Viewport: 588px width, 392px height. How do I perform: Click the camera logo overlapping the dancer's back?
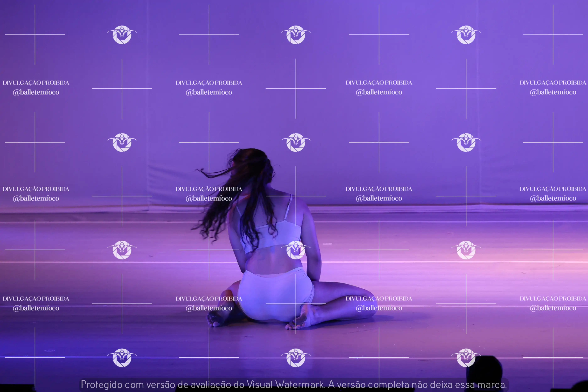pos(296,250)
